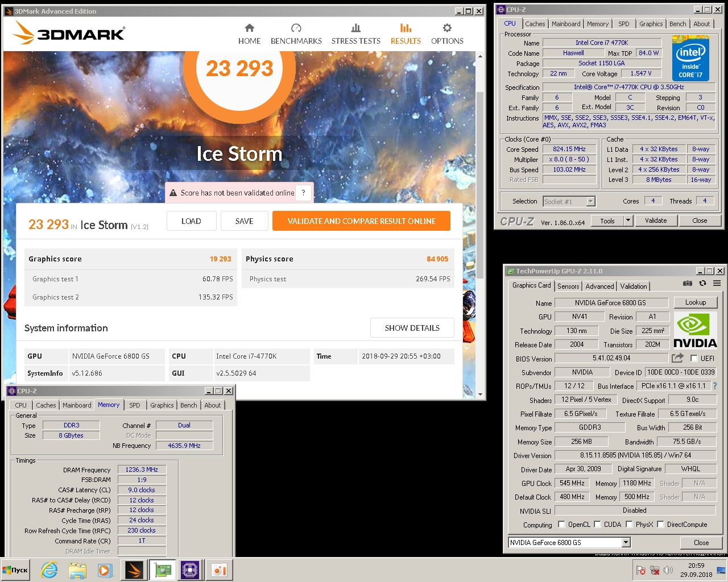
Task: Open the Results section in 3DMark
Action: (x=406, y=34)
